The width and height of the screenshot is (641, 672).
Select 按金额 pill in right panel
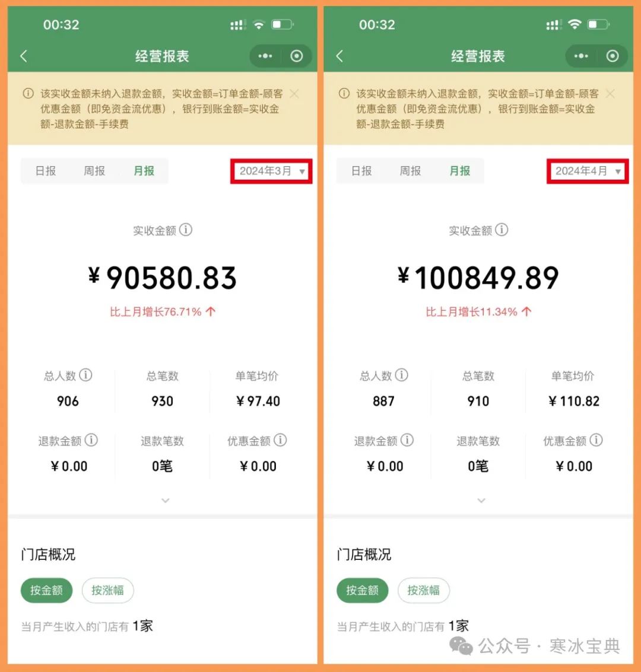point(362,590)
